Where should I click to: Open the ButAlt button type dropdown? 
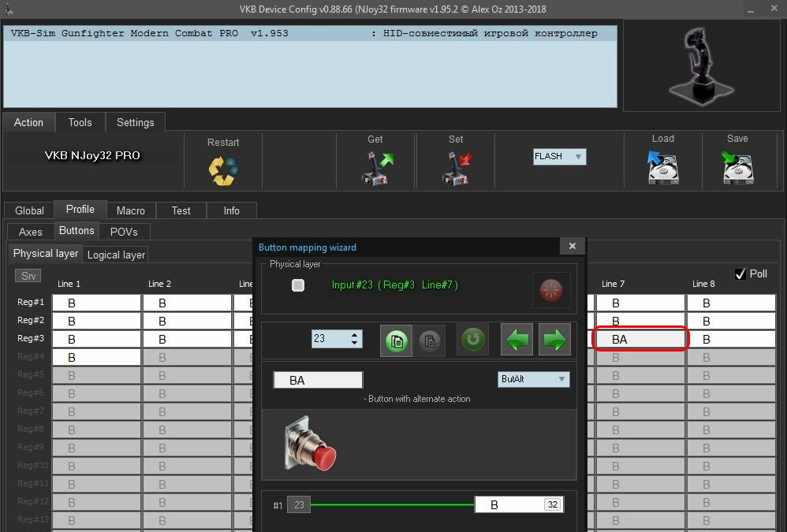533,379
